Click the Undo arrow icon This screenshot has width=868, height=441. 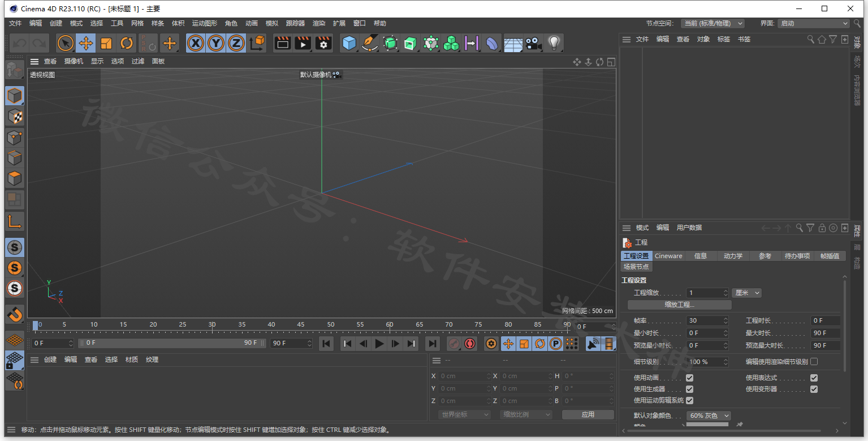pos(20,43)
